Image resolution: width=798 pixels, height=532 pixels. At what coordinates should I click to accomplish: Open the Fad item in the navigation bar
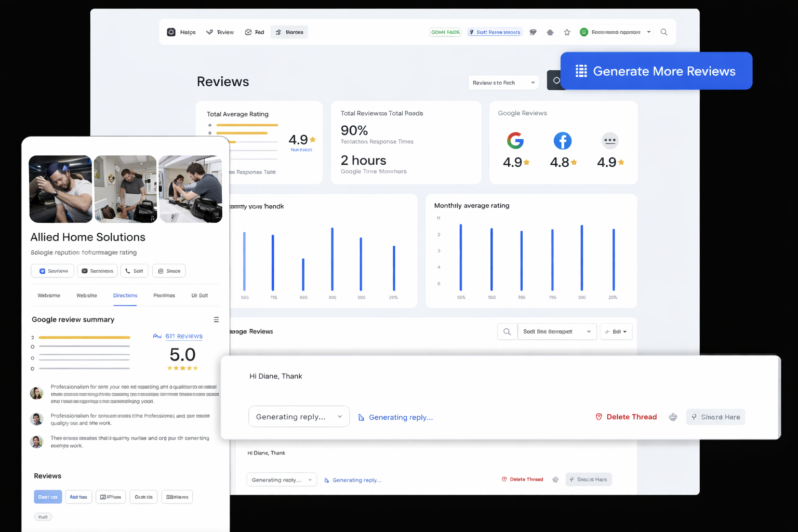(x=255, y=32)
